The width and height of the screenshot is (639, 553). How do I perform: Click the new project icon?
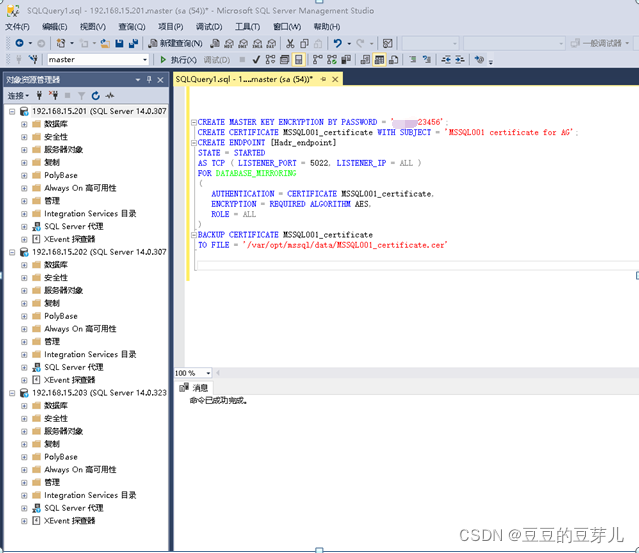pyautogui.click(x=61, y=43)
